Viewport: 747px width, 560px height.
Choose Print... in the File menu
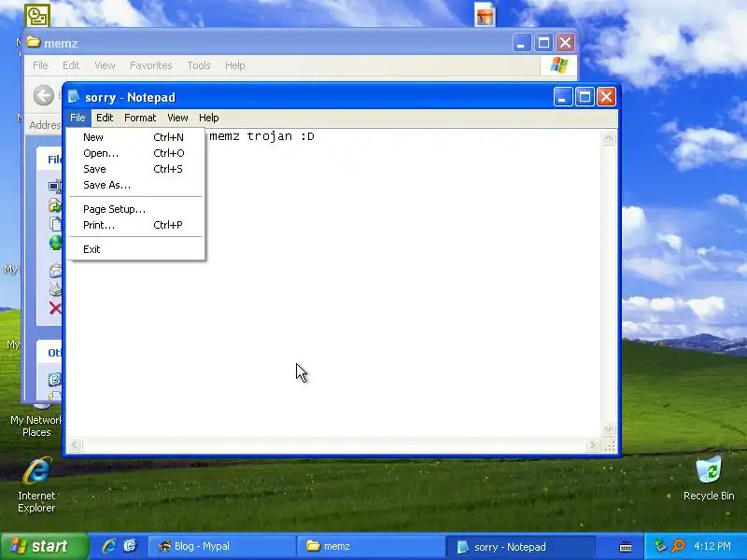135,225
